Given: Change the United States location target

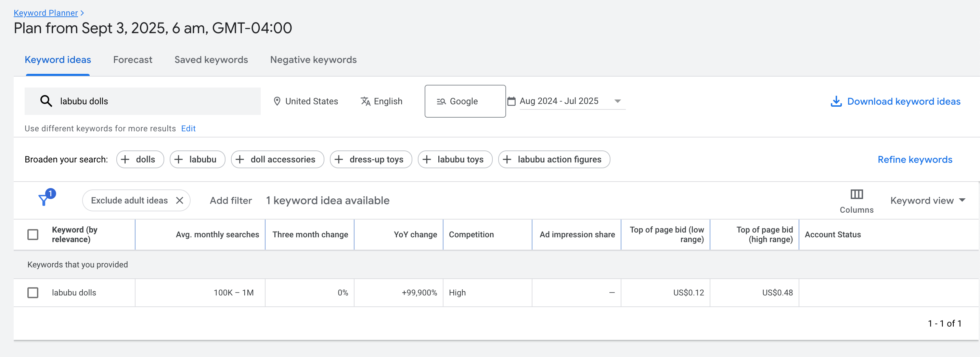Looking at the screenshot, I should coord(306,101).
